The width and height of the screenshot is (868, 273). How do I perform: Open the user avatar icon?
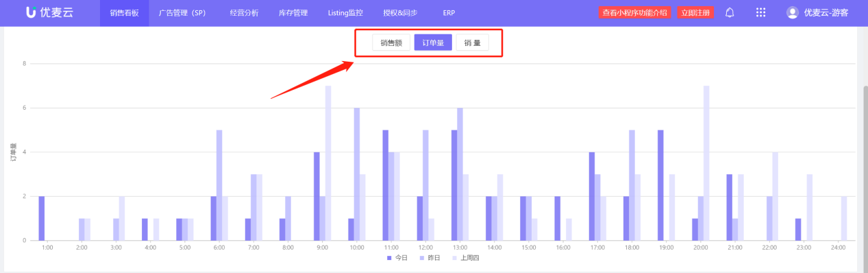point(793,12)
